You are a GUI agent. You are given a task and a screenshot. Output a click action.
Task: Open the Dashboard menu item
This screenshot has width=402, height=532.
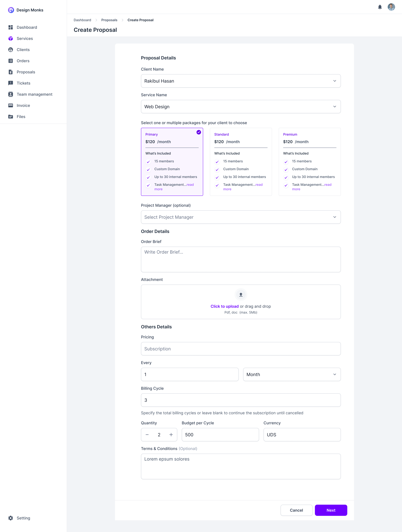click(27, 27)
